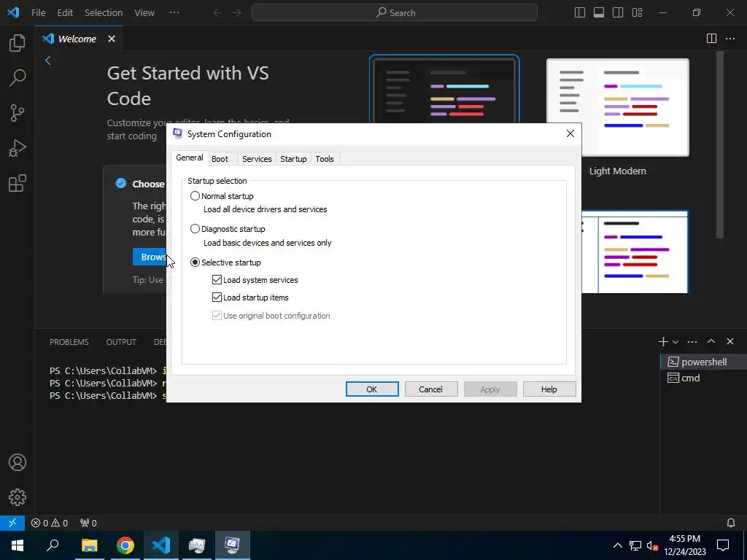
Task: Open editor More Actions ellipsis
Action: [730, 39]
